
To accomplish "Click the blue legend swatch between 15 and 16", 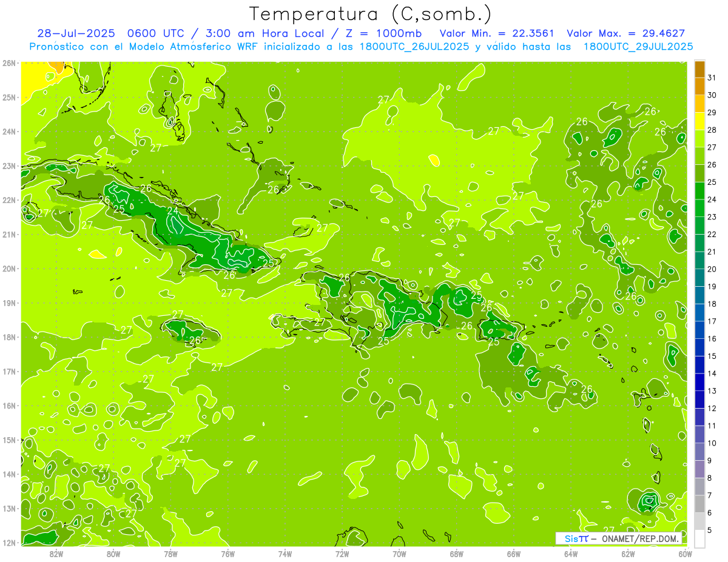I will 699,347.
